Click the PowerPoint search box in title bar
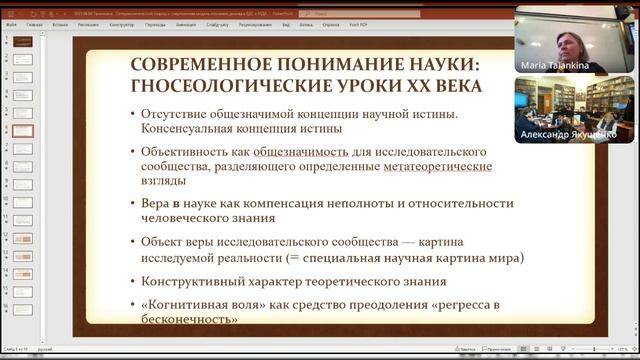 pyautogui.click(x=359, y=13)
